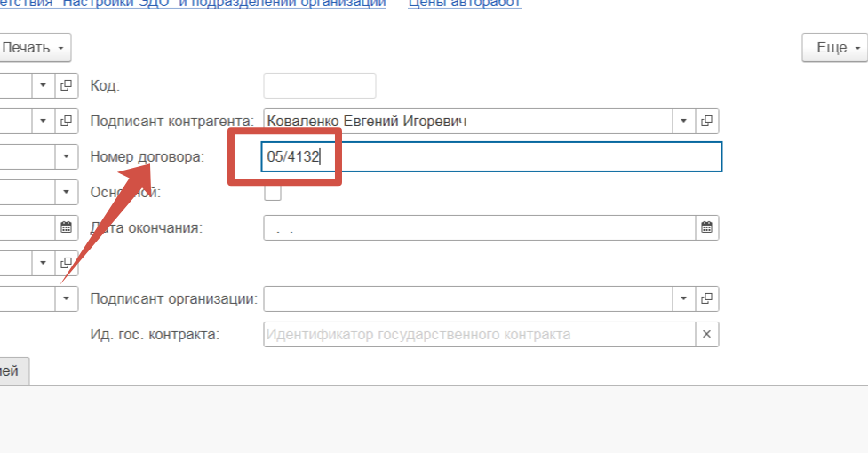Click open icon left of Код label
The image size is (868, 453).
click(x=67, y=85)
